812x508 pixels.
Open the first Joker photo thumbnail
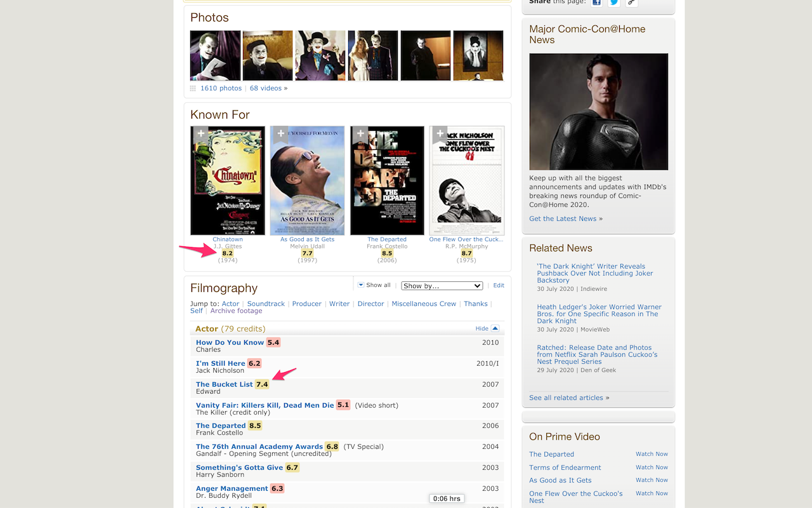coord(215,55)
